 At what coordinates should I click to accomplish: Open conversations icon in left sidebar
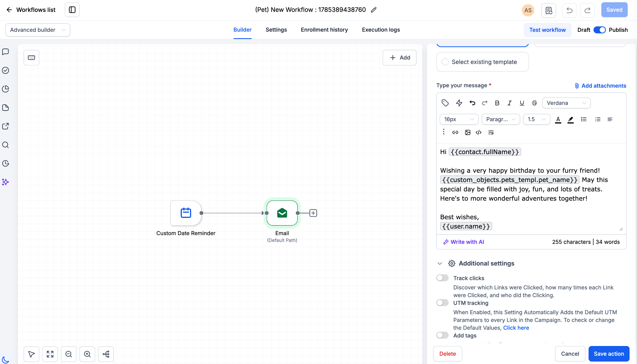tap(6, 52)
